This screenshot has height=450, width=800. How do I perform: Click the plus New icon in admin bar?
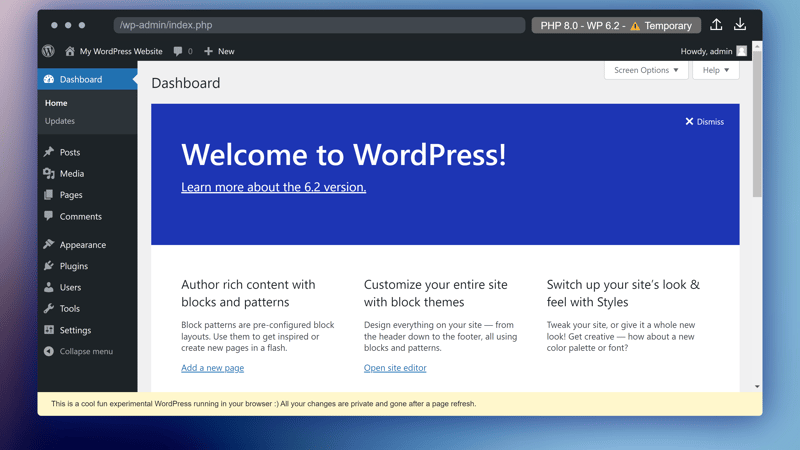click(x=209, y=51)
